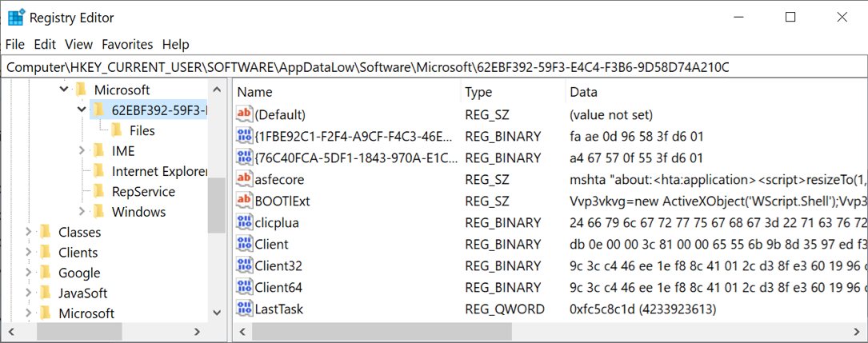Click tree pane horizontal scroll right arrow

pyautogui.click(x=197, y=331)
